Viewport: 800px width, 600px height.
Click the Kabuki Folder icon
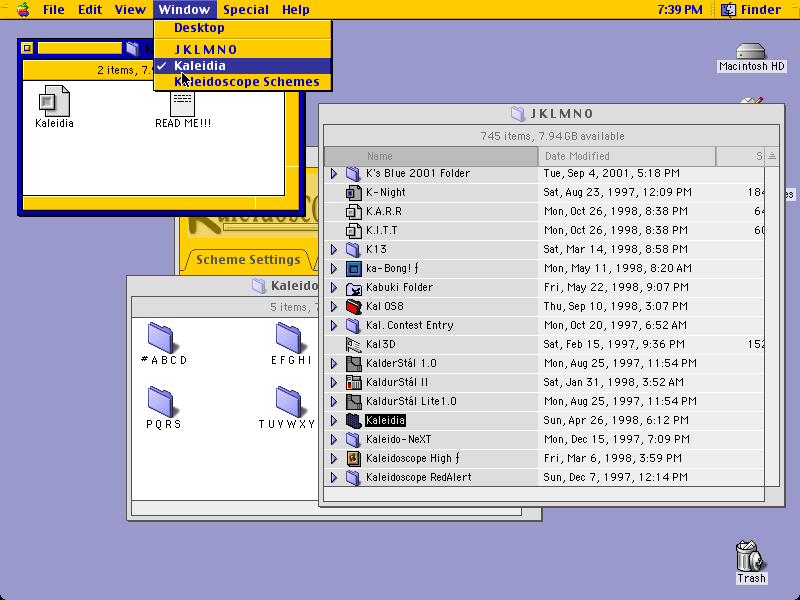tap(353, 287)
